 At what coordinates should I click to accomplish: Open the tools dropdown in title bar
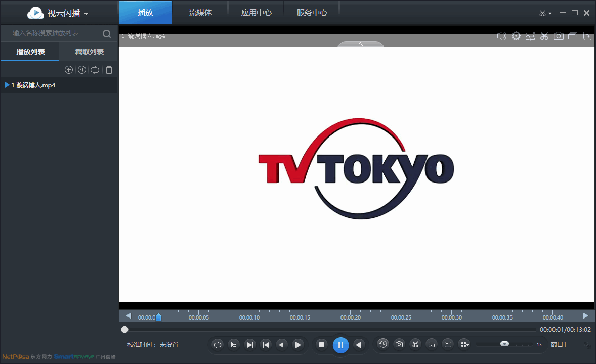(545, 13)
